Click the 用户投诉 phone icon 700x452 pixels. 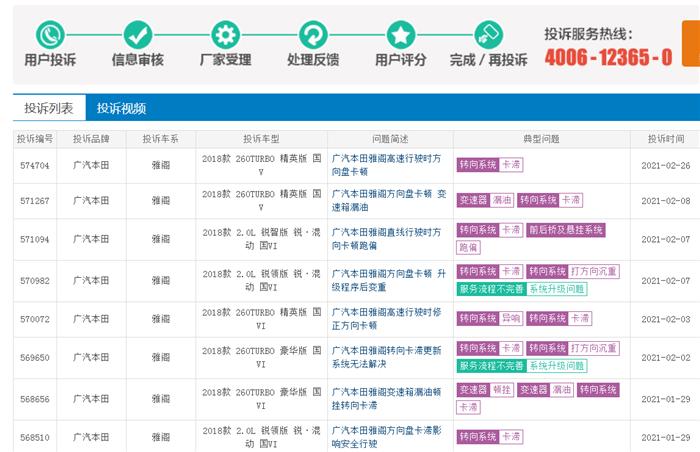click(x=50, y=35)
